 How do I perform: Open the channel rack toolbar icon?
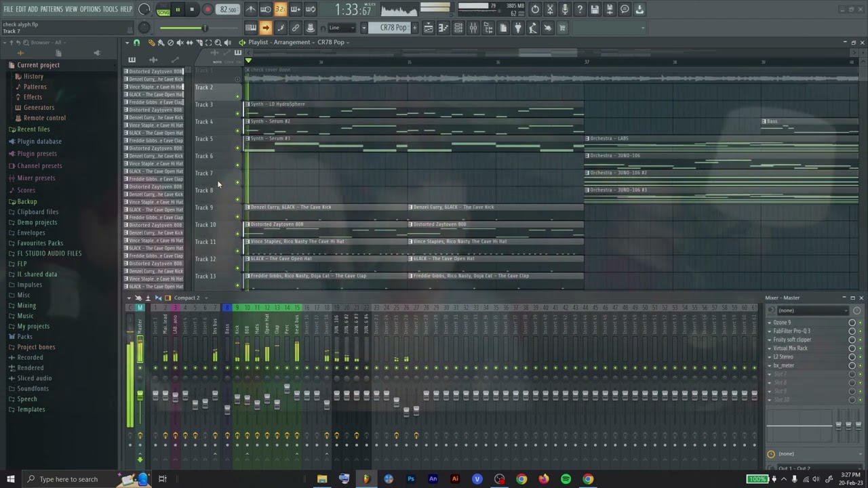click(458, 28)
